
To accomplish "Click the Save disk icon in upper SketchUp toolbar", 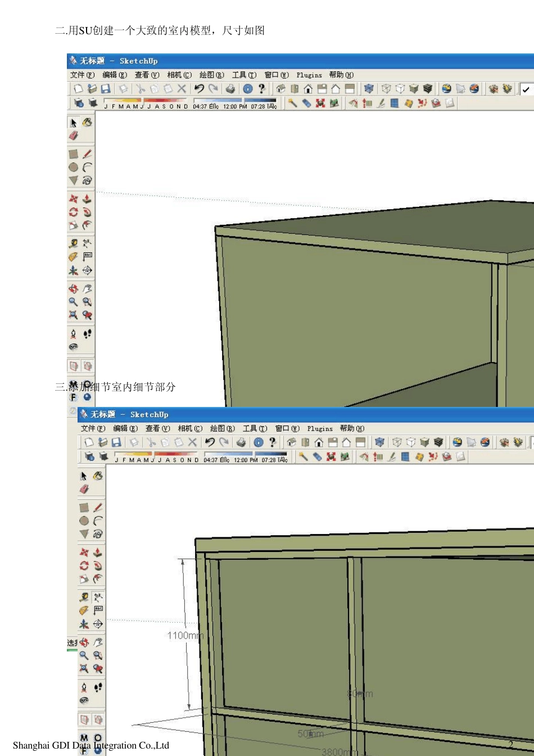I will click(105, 89).
